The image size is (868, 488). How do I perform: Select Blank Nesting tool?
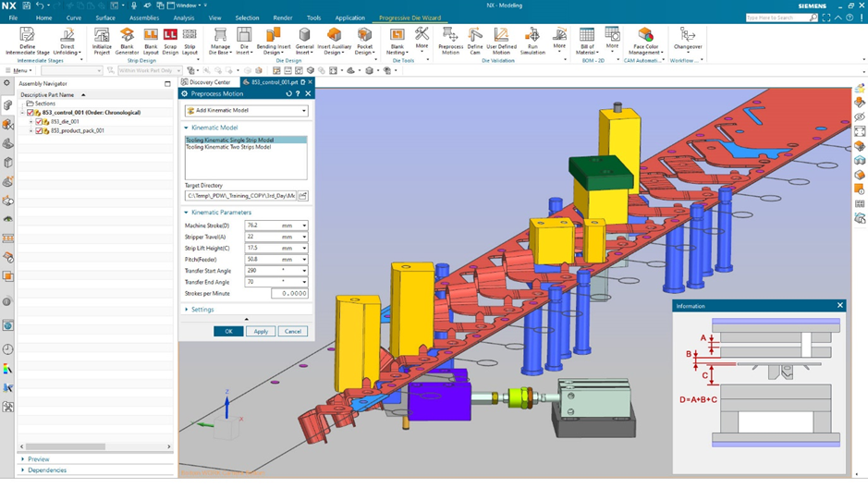397,42
